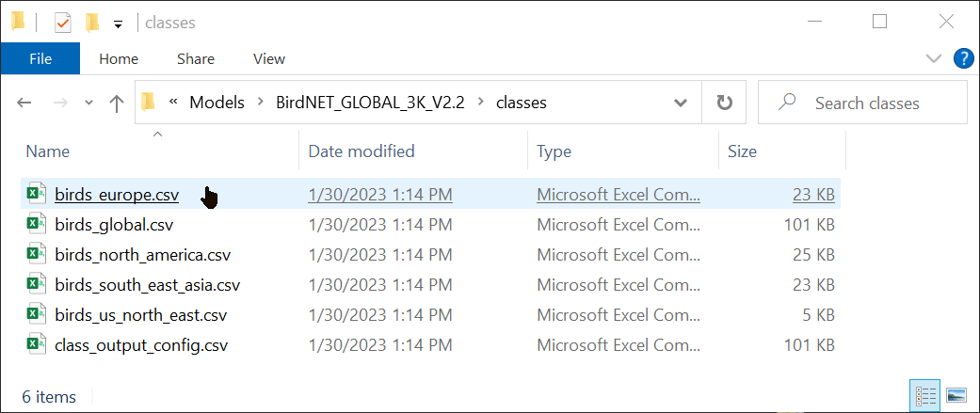Click the New folder quick access icon
980x413 pixels.
(x=92, y=24)
